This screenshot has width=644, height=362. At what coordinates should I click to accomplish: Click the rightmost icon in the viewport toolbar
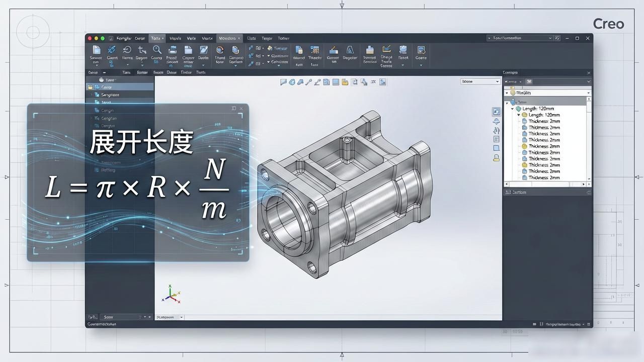(x=383, y=82)
